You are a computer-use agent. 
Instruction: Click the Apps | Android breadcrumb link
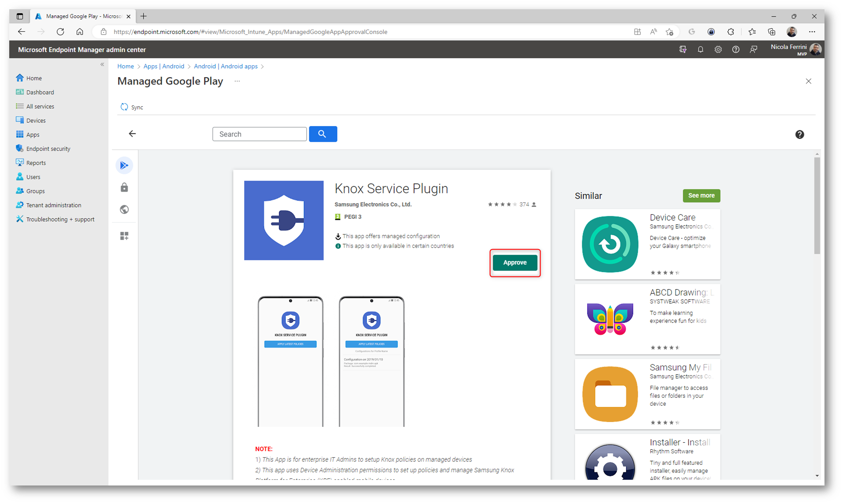164,66
